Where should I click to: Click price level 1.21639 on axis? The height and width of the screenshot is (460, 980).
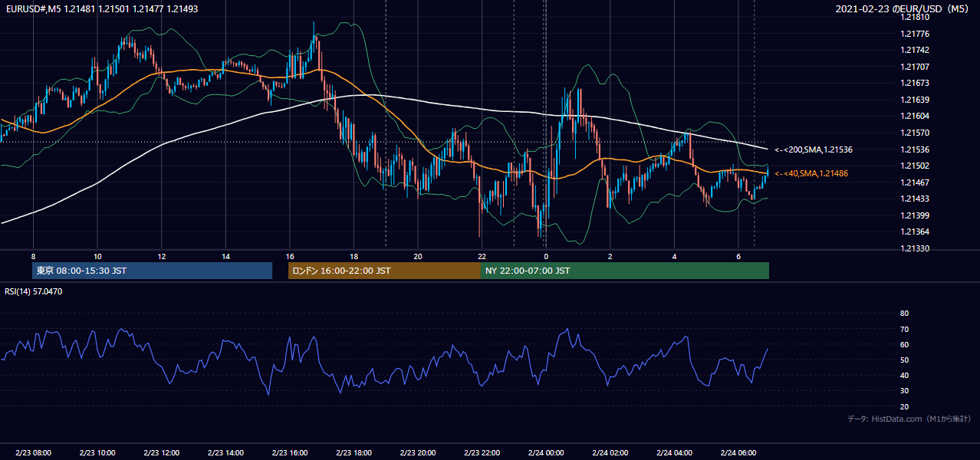point(914,100)
